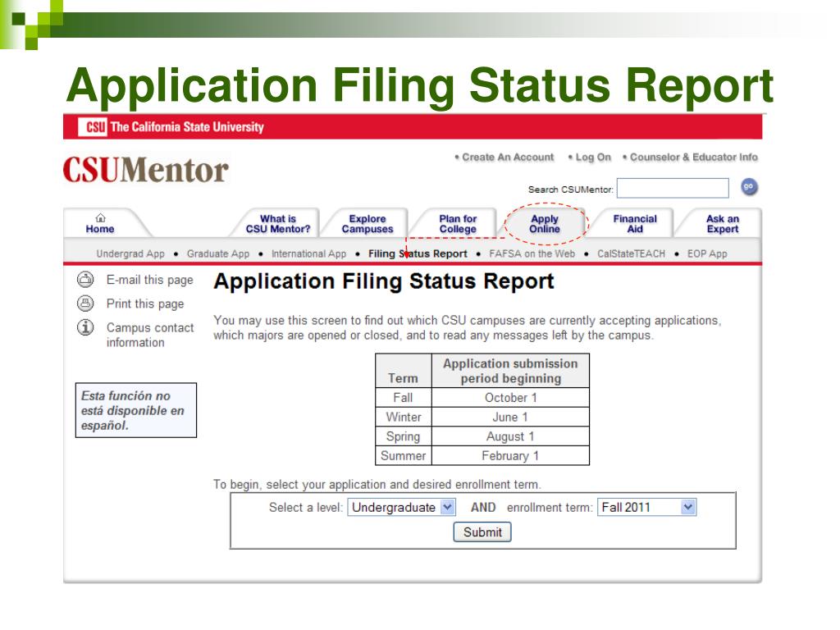Click the house icon above Home
Image resolution: width=840 pixels, height=630 pixels.
[100, 218]
